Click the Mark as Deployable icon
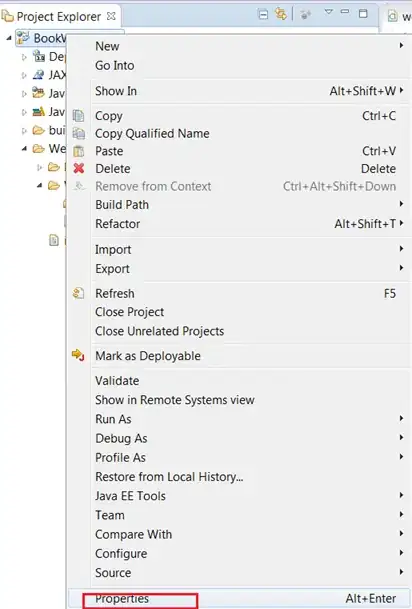The height and width of the screenshot is (609, 412). point(78,355)
